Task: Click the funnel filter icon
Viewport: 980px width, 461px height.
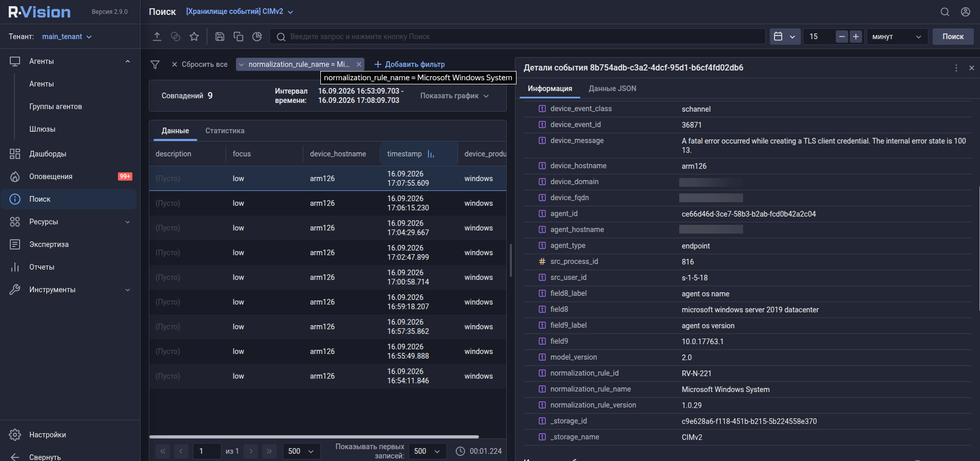Action: pyautogui.click(x=155, y=64)
